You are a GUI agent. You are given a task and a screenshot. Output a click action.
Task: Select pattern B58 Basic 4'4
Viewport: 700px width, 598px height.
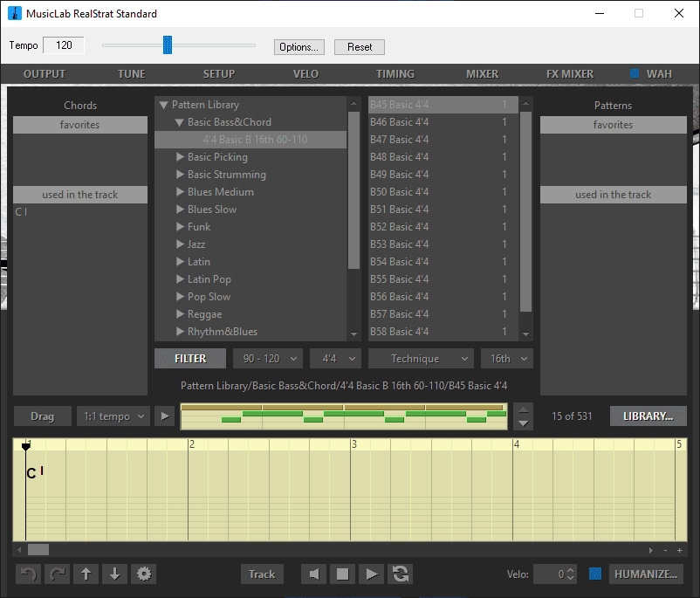[443, 332]
